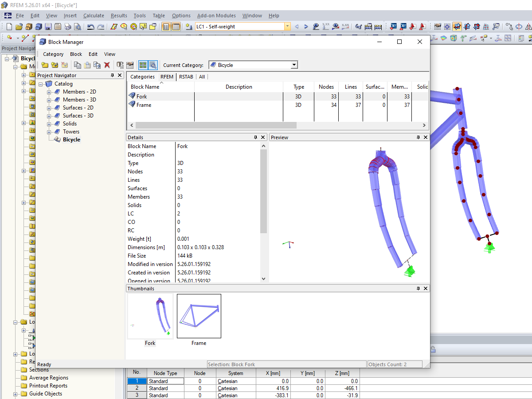Image resolution: width=532 pixels, height=399 pixels.
Task: Open the LC1 Self-weight load case dropdown
Action: (x=287, y=27)
